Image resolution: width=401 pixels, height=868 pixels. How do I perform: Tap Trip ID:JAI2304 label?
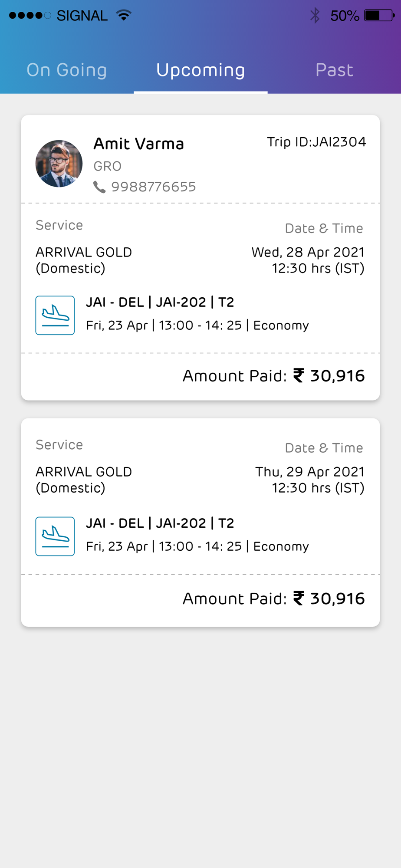pyautogui.click(x=316, y=142)
